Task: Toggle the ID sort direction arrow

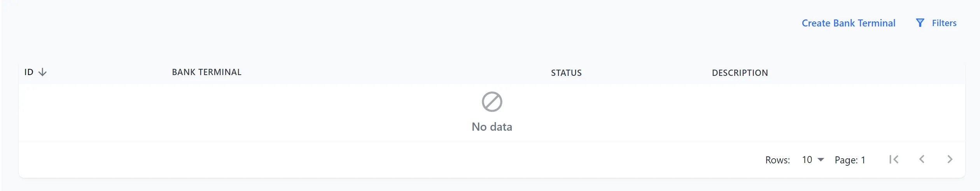Action: 43,72
